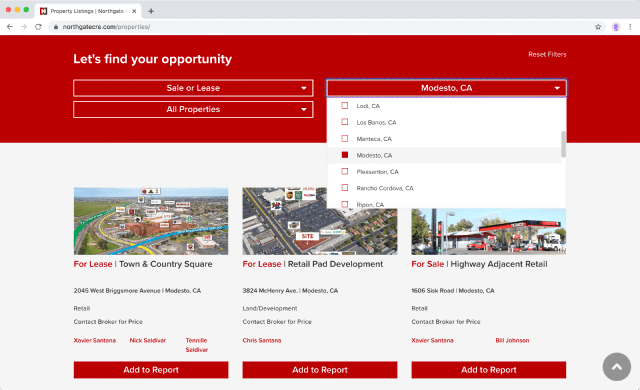640x390 pixels.
Task: Open the Chrome three-dot menu
Action: (630, 27)
